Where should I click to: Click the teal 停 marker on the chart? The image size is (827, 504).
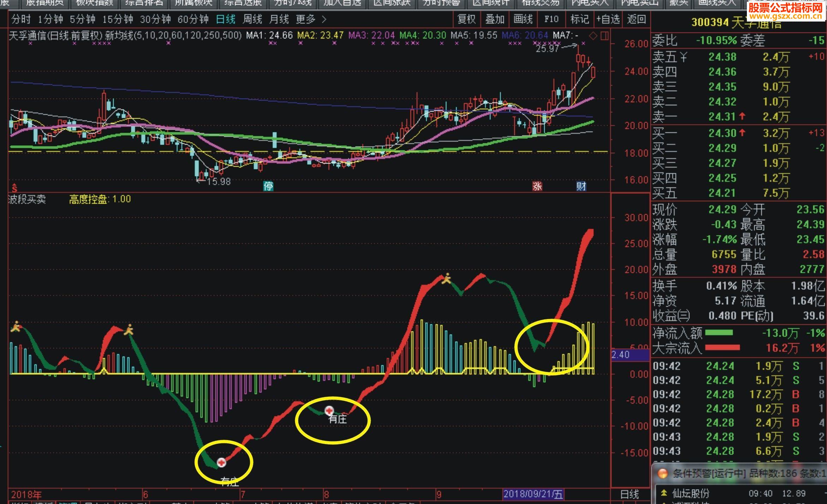tap(269, 186)
